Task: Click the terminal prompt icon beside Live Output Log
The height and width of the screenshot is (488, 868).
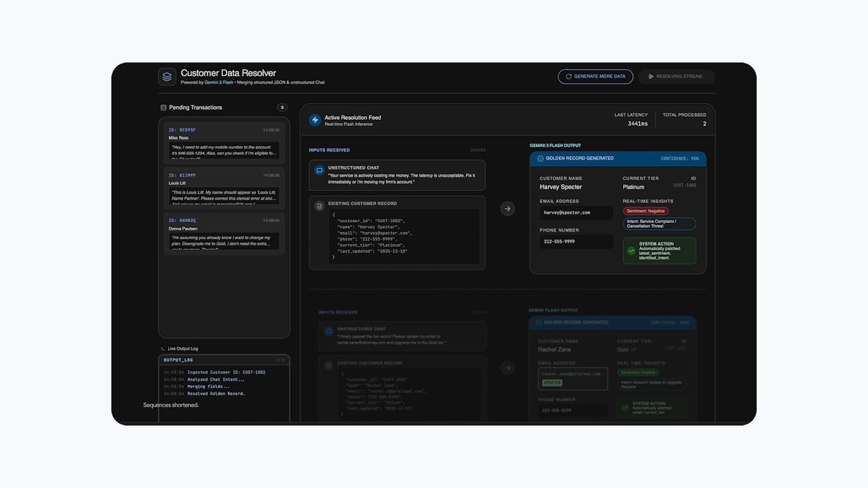Action: [x=163, y=349]
